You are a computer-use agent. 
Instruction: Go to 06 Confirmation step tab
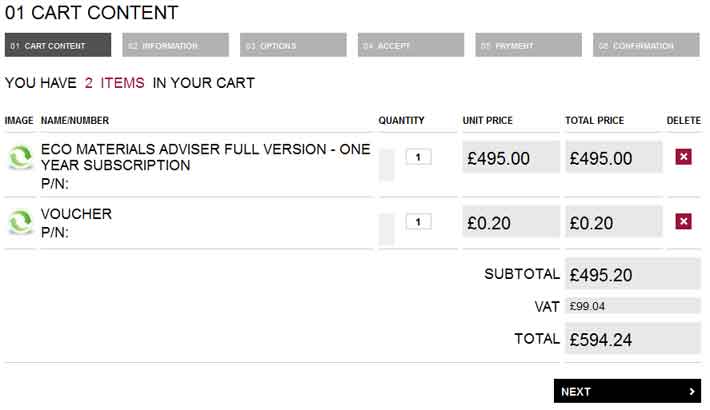click(x=646, y=45)
